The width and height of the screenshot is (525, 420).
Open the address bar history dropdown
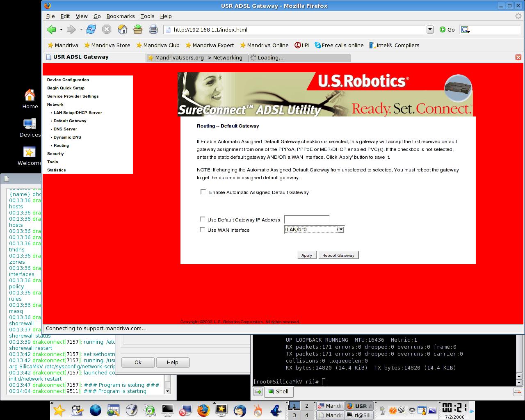pyautogui.click(x=430, y=30)
